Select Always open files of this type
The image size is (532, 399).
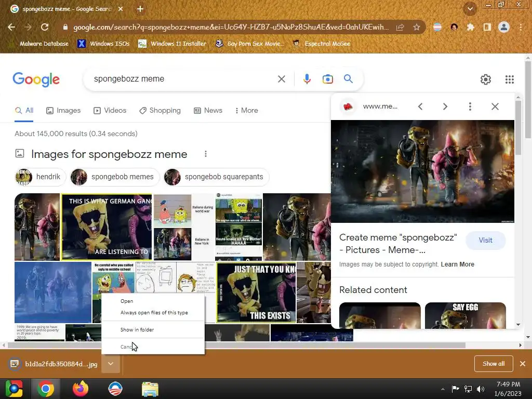click(x=153, y=312)
